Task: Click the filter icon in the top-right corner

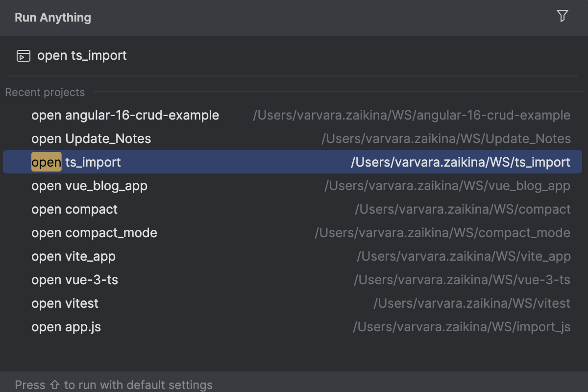Action: (562, 16)
